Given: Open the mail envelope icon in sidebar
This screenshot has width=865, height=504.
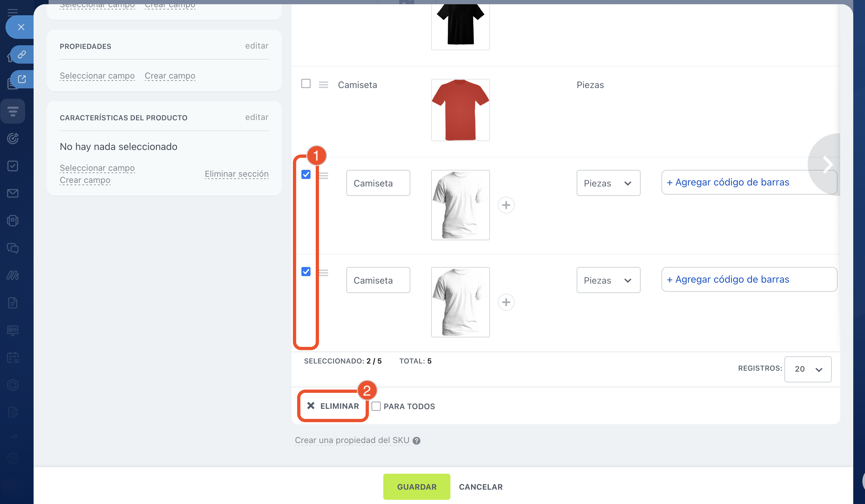Looking at the screenshot, I should pos(13,193).
